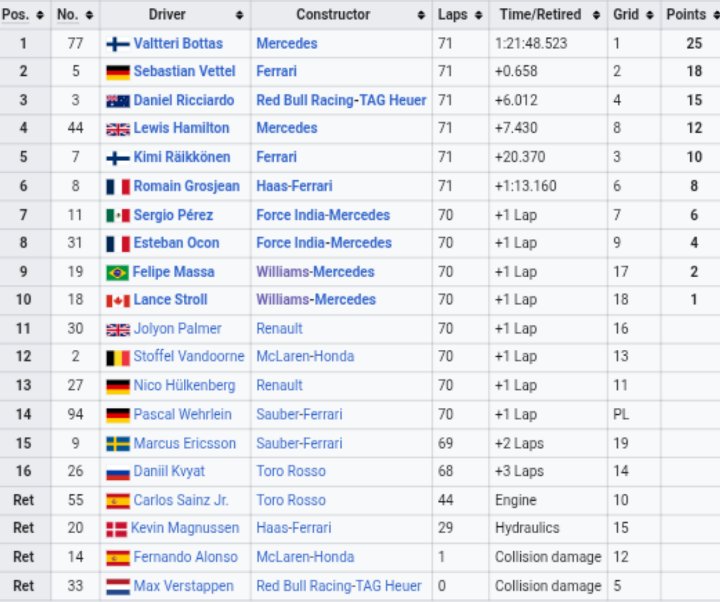Sort by Constructor column sort arrows
The width and height of the screenshot is (720, 602).
(x=421, y=15)
